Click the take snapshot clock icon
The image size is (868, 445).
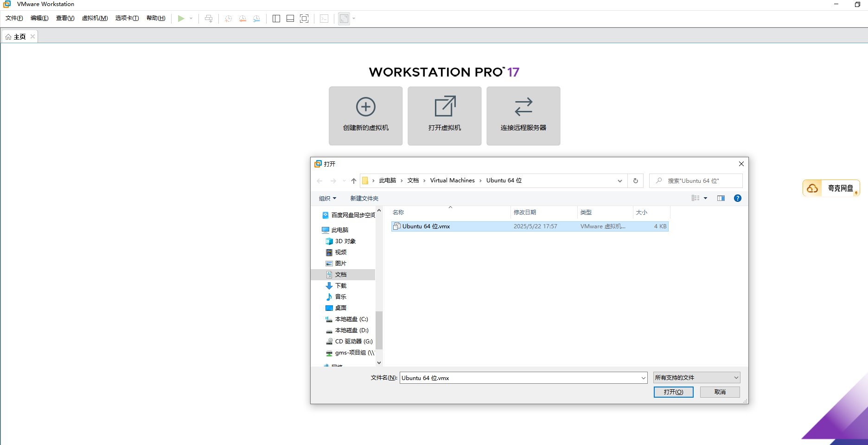[x=228, y=19]
